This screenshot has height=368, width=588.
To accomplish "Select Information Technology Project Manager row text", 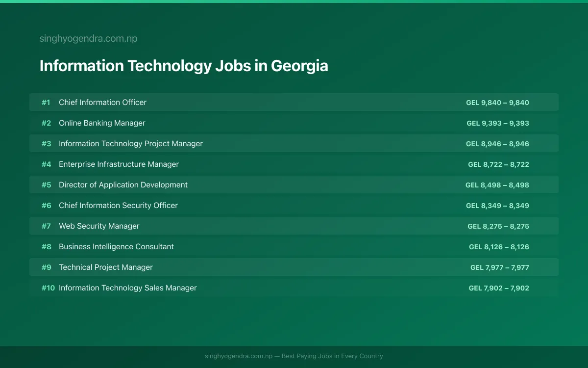I will tap(131, 144).
